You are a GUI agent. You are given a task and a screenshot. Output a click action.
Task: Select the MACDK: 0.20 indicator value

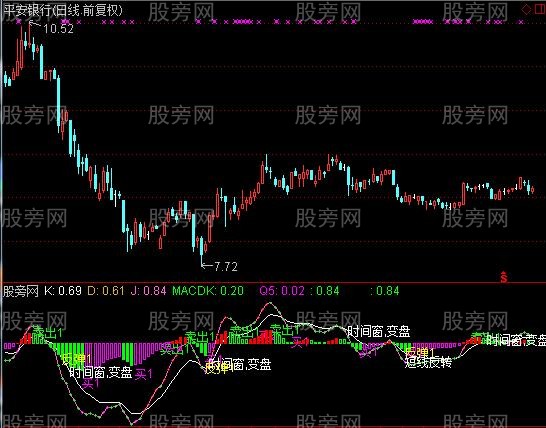tap(208, 291)
